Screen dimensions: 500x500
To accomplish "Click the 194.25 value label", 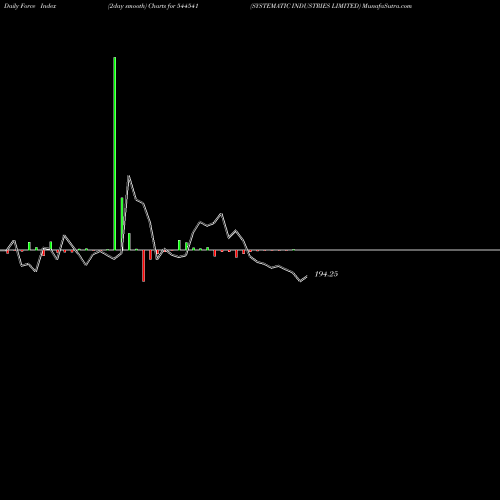I will (326, 274).
